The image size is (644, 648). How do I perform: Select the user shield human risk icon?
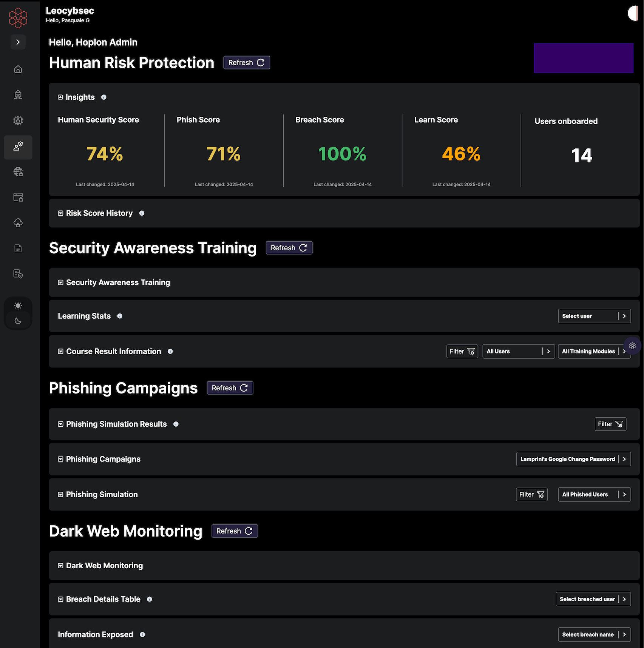(x=18, y=147)
